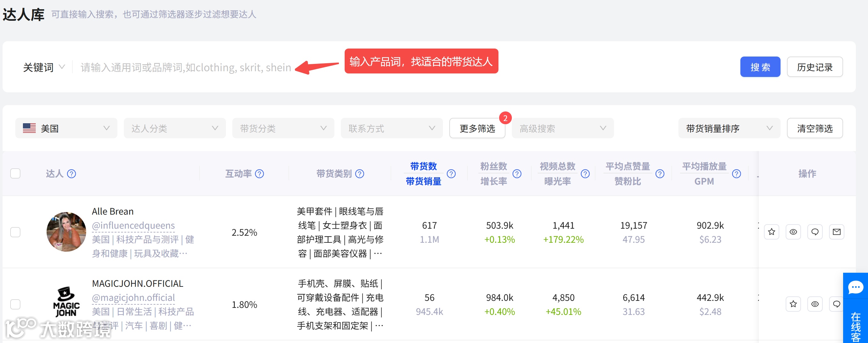This screenshot has width=868, height=343.
Task: View MAGICJOHN.OFFICIAL details via eye icon
Action: click(x=815, y=304)
